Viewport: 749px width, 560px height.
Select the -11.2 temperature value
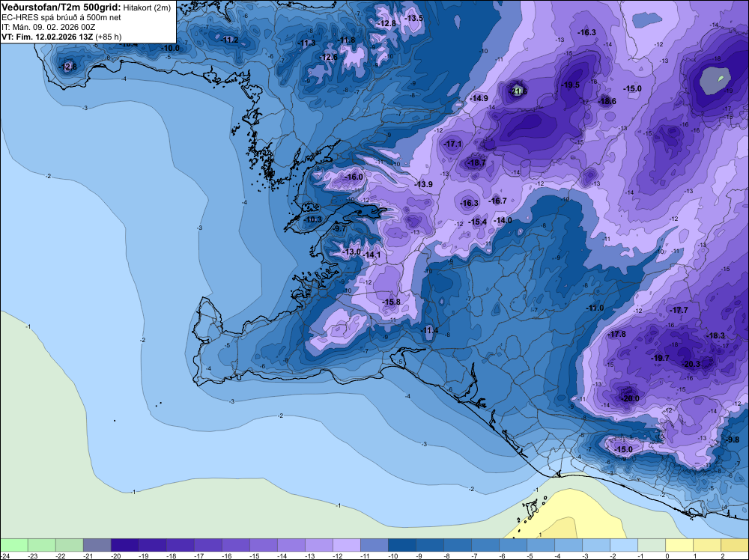click(230, 40)
